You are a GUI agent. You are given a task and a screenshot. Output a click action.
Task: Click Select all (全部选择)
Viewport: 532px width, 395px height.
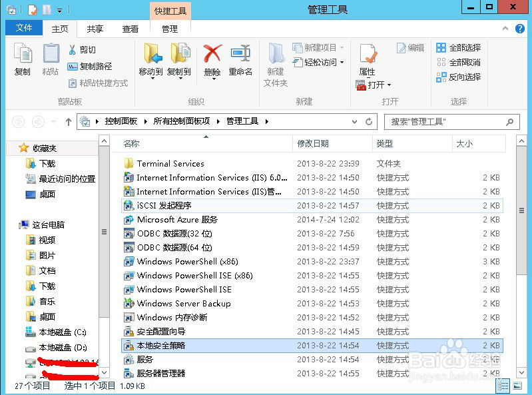(x=458, y=48)
